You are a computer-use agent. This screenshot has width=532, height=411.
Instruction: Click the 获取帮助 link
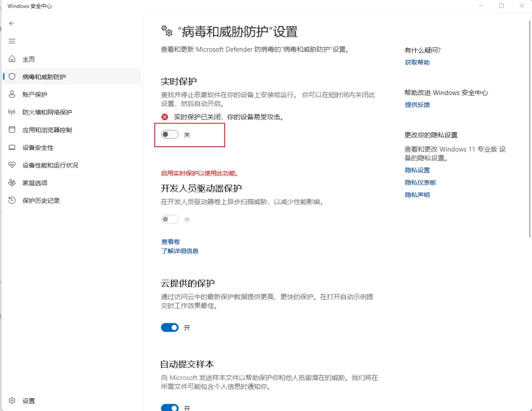tap(417, 63)
